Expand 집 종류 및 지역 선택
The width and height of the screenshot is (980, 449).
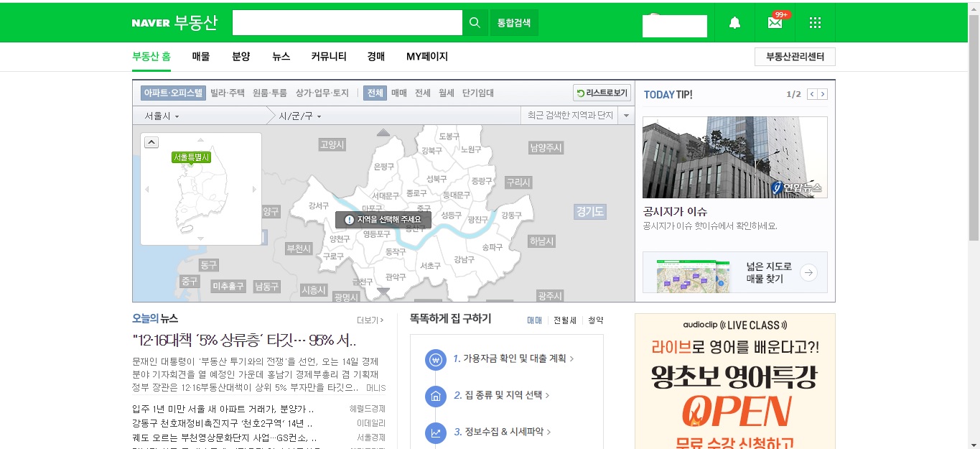pos(502,395)
